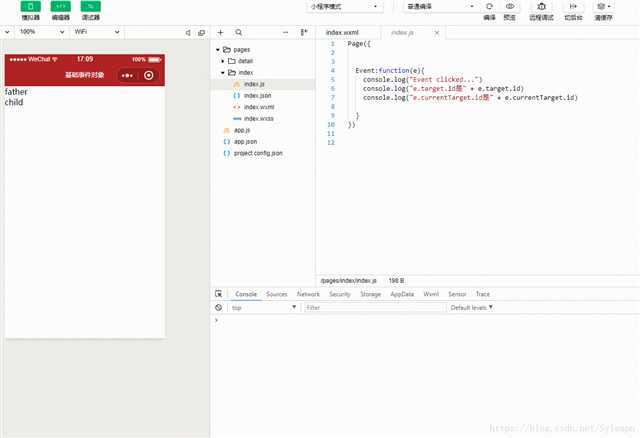
Task: Open the device model chevron dropdown
Action: [7, 32]
